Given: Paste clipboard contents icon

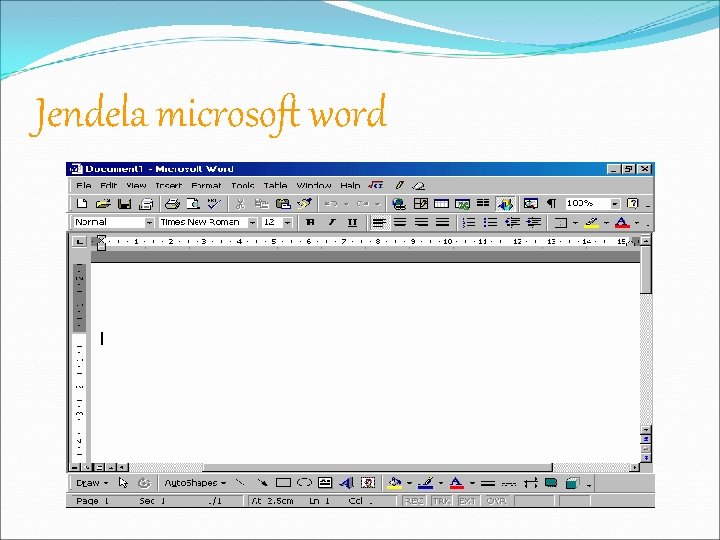Looking at the screenshot, I should click(x=283, y=203).
